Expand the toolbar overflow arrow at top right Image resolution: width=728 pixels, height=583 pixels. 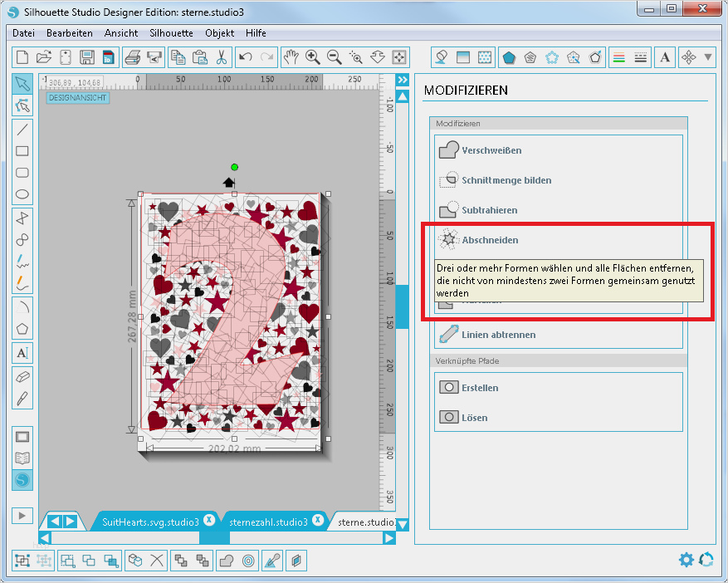click(x=708, y=57)
